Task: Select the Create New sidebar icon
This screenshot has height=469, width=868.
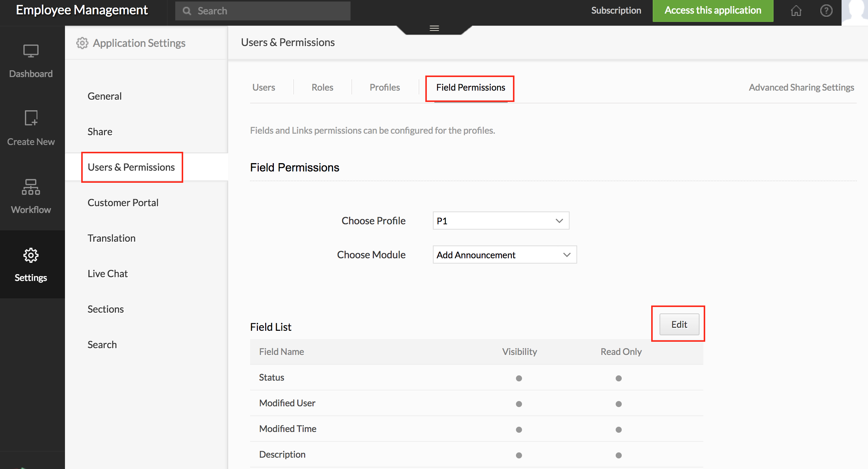Action: coord(30,121)
